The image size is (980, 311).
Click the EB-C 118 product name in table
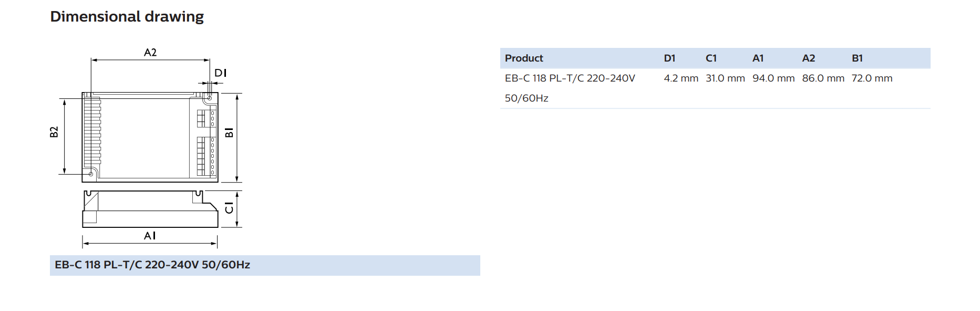[570, 88]
